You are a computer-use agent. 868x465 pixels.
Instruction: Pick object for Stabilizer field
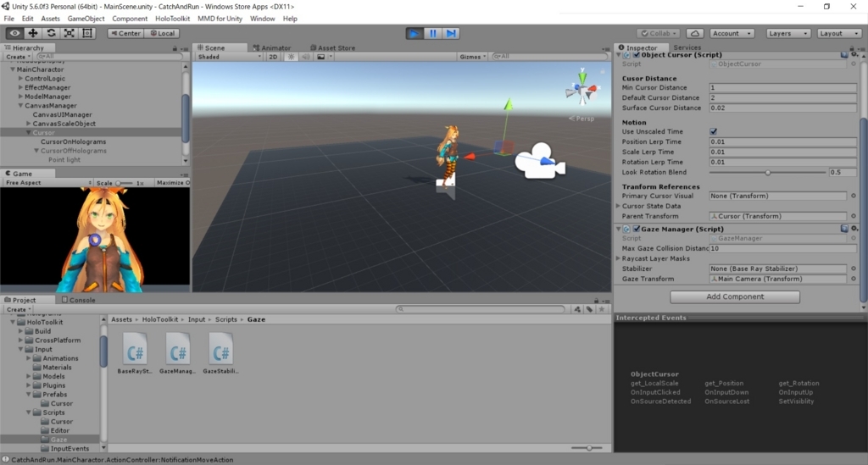pos(853,268)
